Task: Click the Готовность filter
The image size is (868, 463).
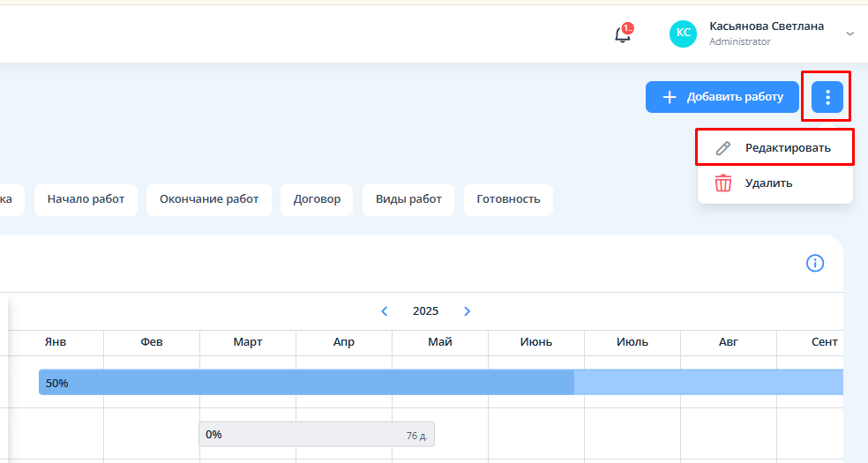Action: pos(508,199)
